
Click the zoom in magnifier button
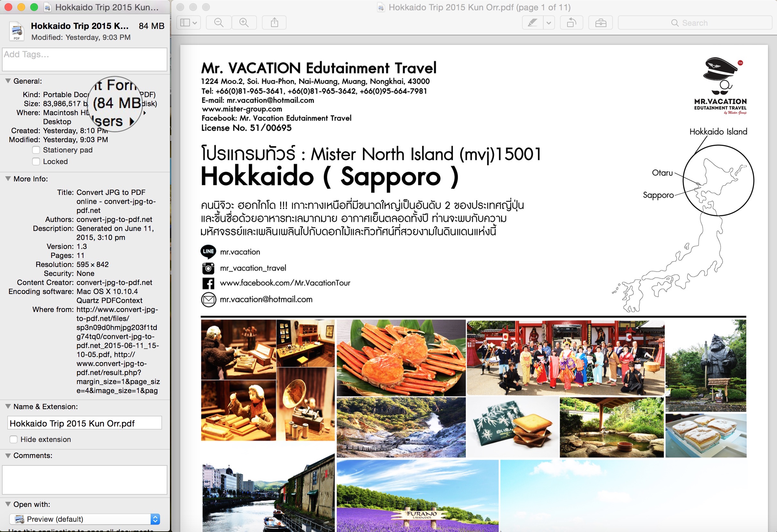(x=244, y=23)
